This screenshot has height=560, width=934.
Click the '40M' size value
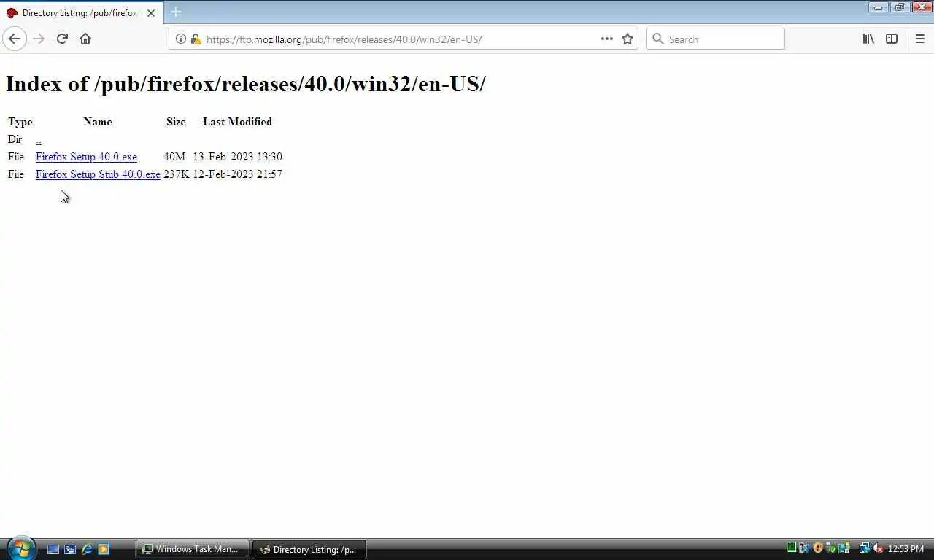point(174,157)
